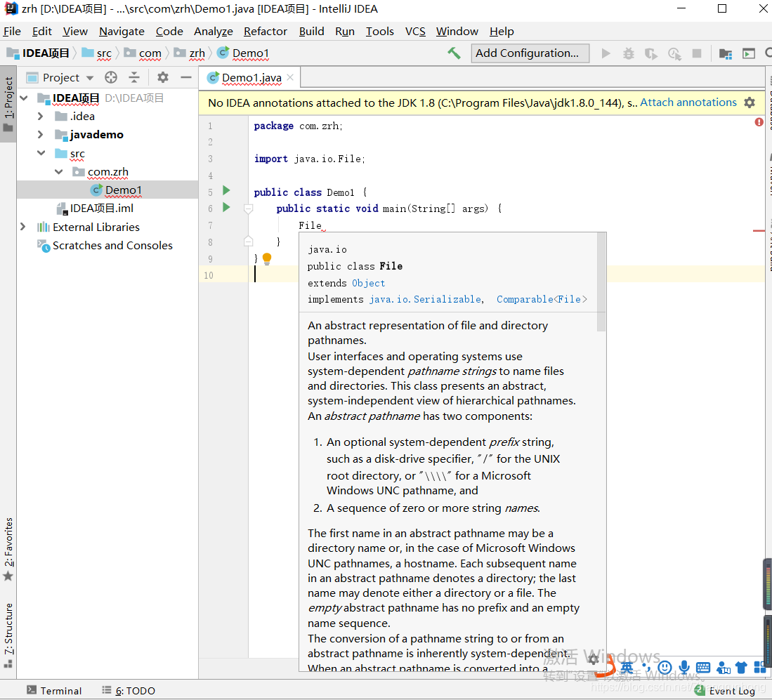Open the Project view dropdown

(90, 78)
